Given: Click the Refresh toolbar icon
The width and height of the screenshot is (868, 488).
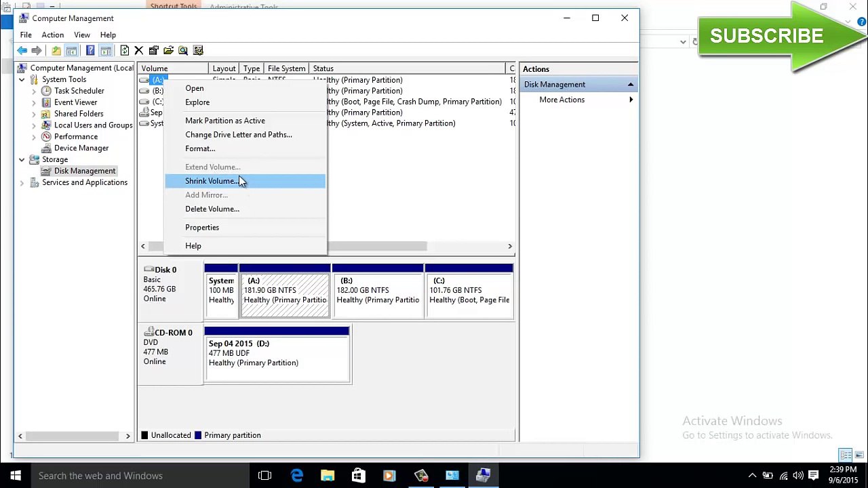Looking at the screenshot, I should (125, 50).
